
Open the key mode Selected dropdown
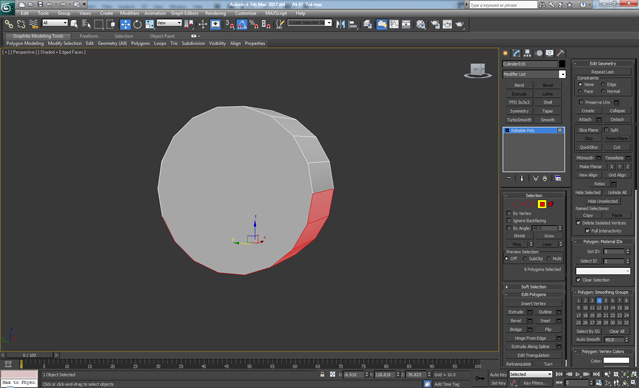pos(531,374)
